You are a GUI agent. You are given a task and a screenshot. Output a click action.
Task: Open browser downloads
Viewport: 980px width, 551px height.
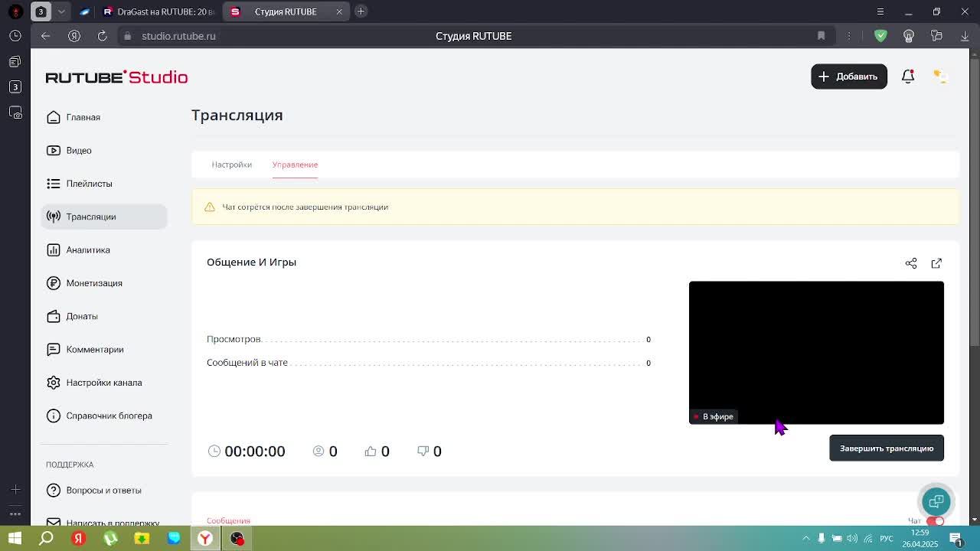pos(965,36)
